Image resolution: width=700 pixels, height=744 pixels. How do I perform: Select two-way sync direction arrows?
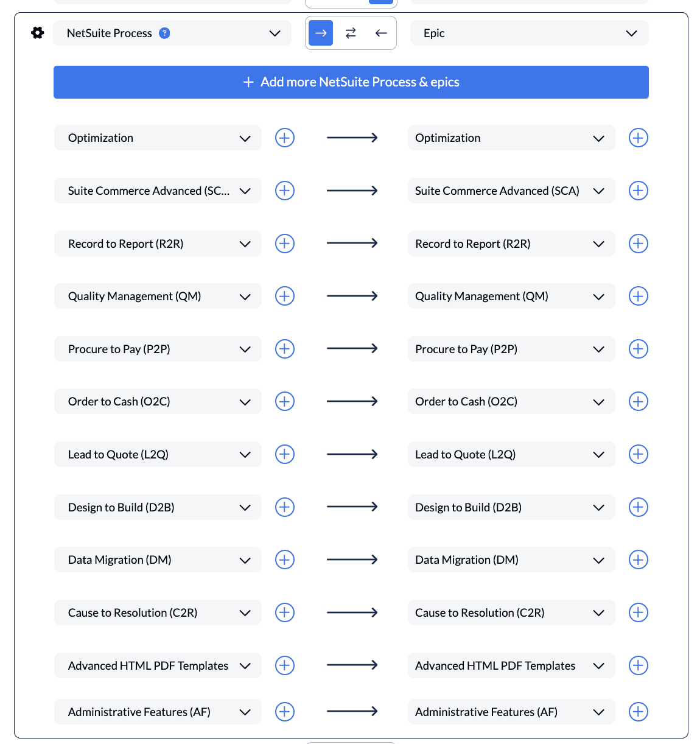351,33
